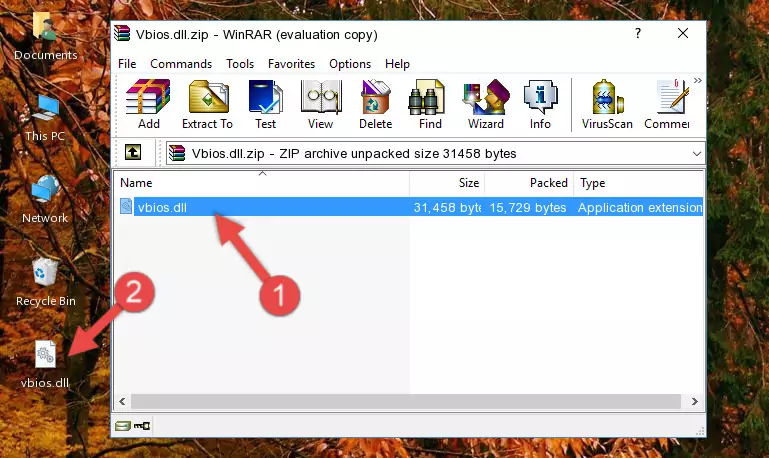
Task: Open the Favorites menu
Action: [291, 64]
